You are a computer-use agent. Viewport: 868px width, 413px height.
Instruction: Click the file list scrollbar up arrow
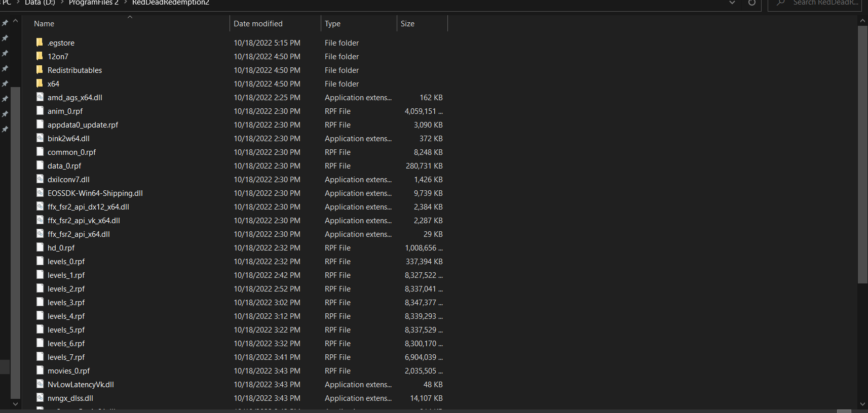[862, 21]
